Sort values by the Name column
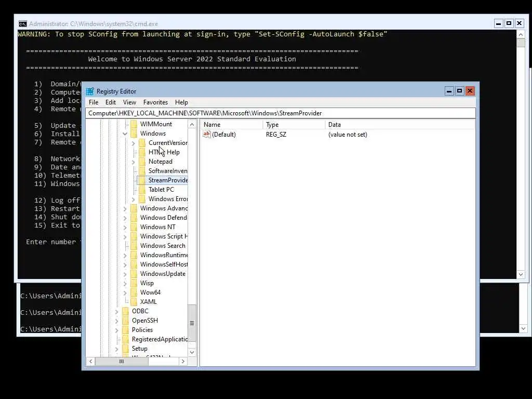This screenshot has width=532, height=399. (232, 125)
